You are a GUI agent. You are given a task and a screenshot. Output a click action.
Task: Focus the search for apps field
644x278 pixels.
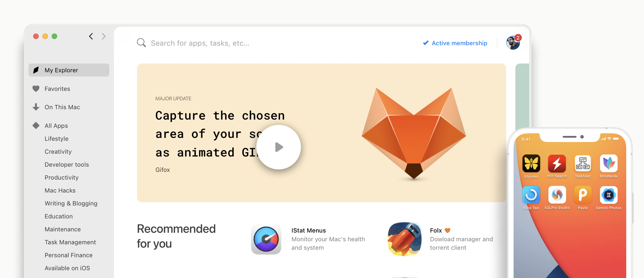[x=200, y=43]
